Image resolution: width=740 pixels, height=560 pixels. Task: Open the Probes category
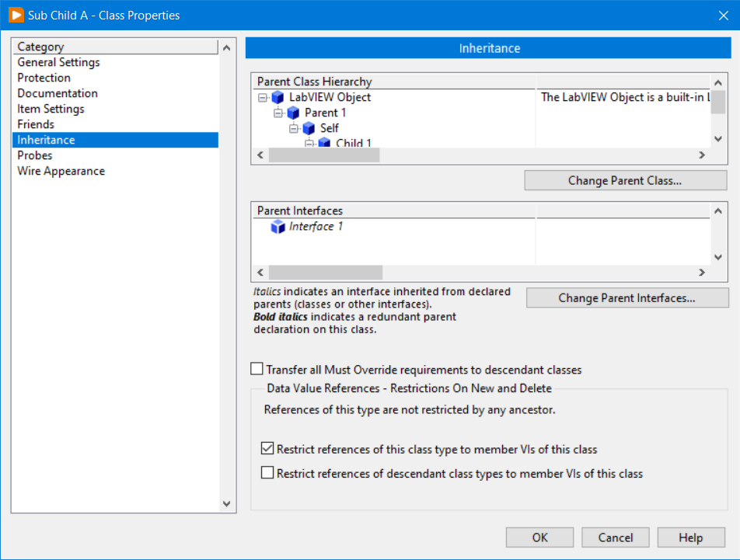coord(115,155)
